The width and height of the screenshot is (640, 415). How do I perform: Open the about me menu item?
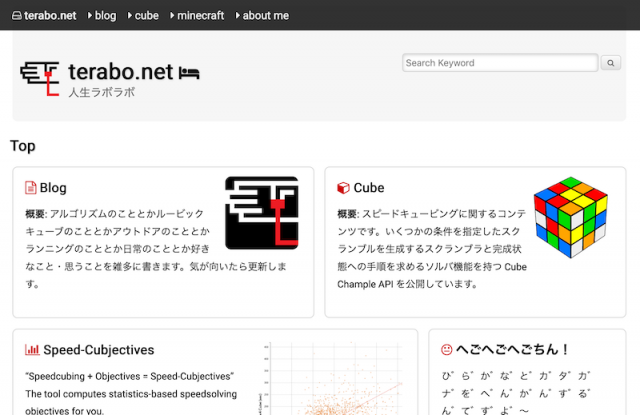[266, 16]
